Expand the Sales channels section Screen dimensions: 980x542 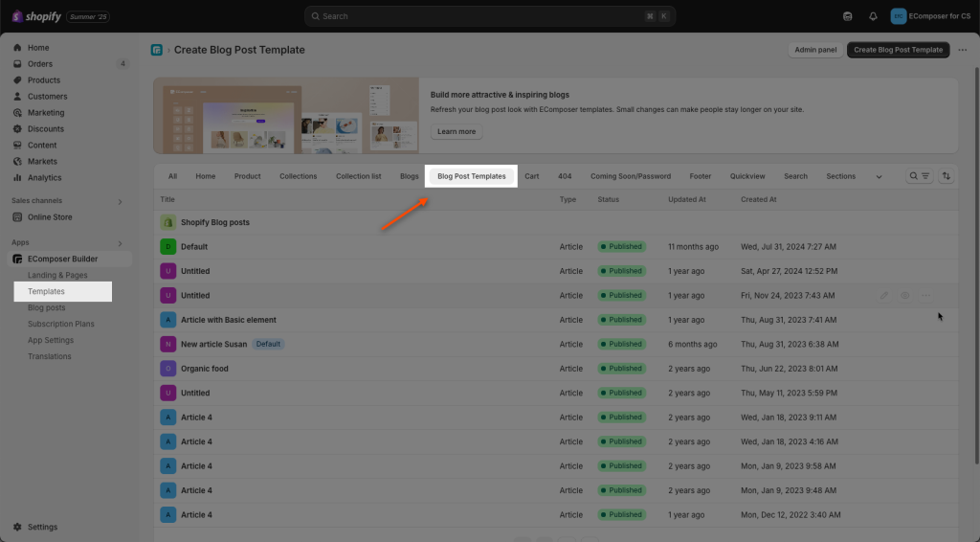[x=120, y=201]
